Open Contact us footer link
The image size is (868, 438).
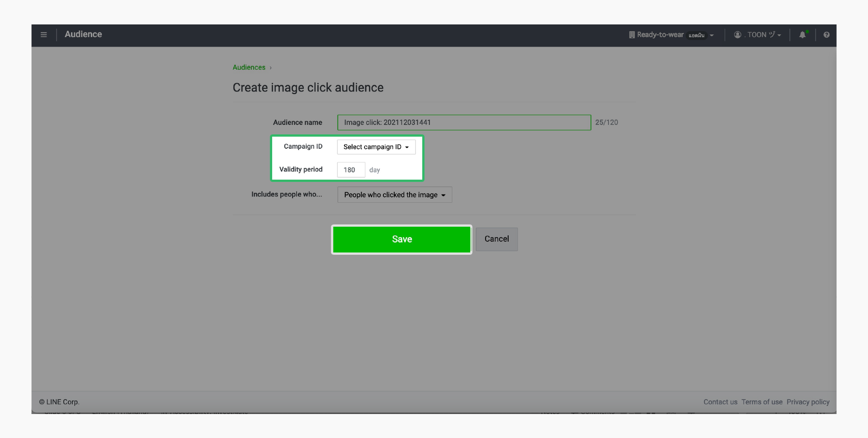(720, 402)
